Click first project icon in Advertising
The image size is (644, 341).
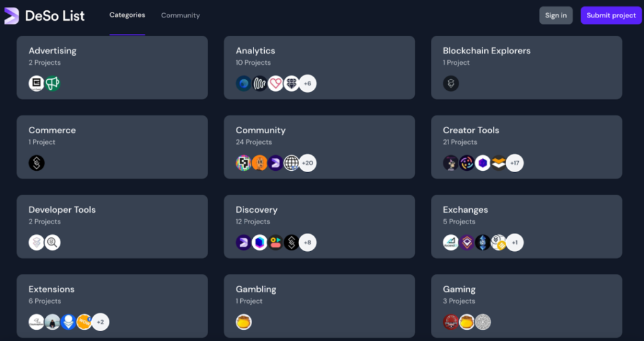(36, 84)
